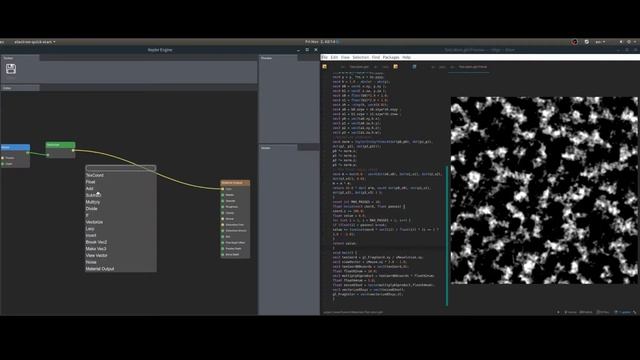Open the Preview panel tab

(278, 58)
